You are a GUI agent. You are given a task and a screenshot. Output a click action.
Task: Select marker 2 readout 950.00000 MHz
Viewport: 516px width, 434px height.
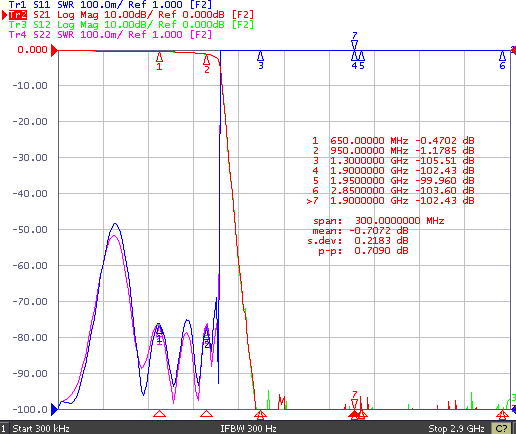[x=393, y=150]
